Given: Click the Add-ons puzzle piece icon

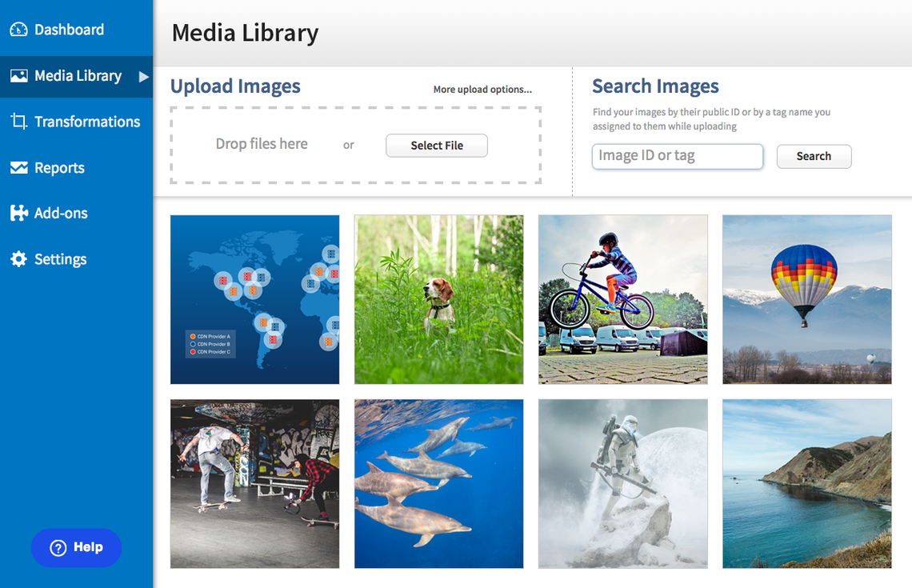Looking at the screenshot, I should point(18,213).
